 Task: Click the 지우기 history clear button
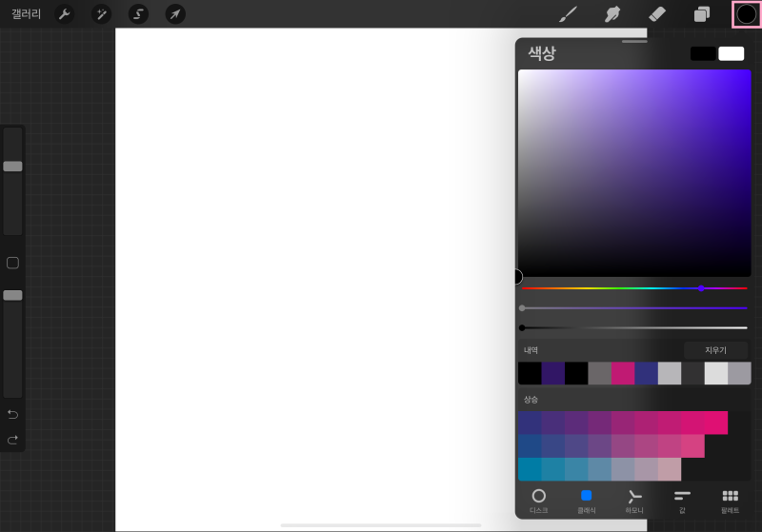(715, 350)
